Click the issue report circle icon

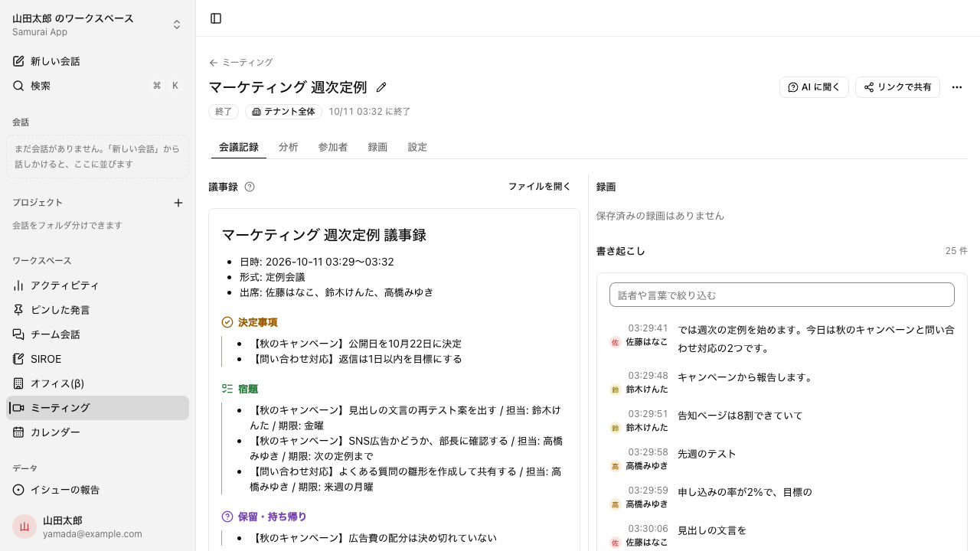click(x=18, y=490)
